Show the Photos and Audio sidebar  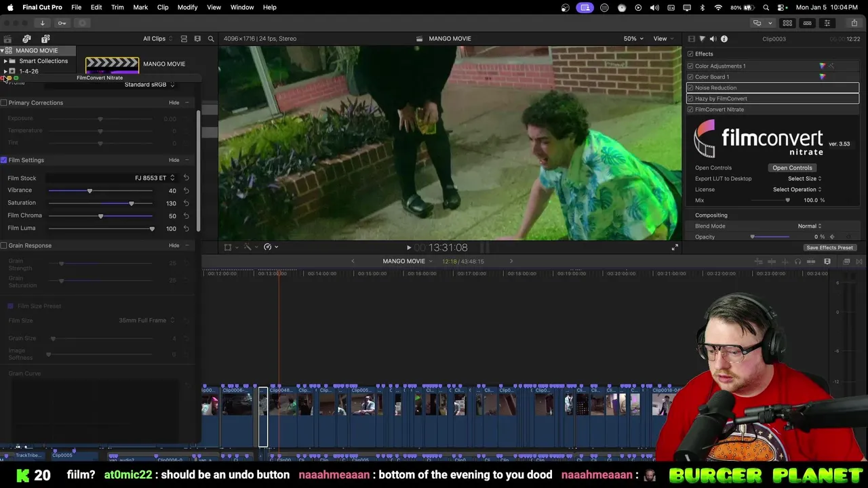(26, 39)
